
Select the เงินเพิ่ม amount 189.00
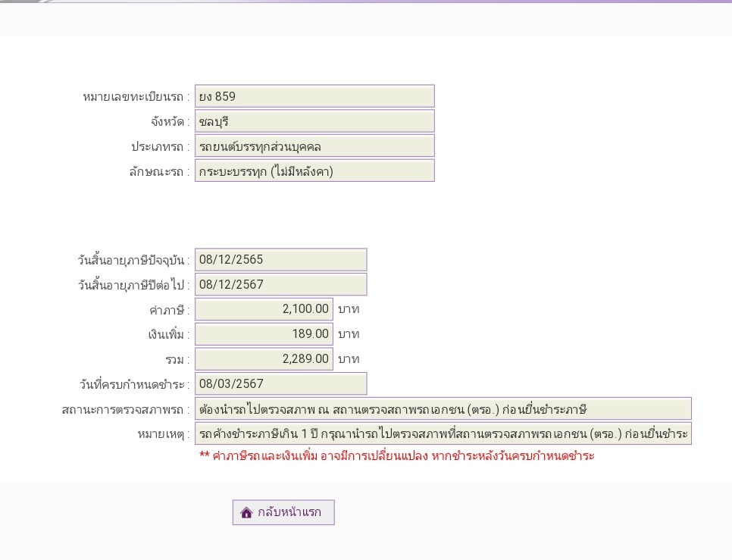(264, 334)
